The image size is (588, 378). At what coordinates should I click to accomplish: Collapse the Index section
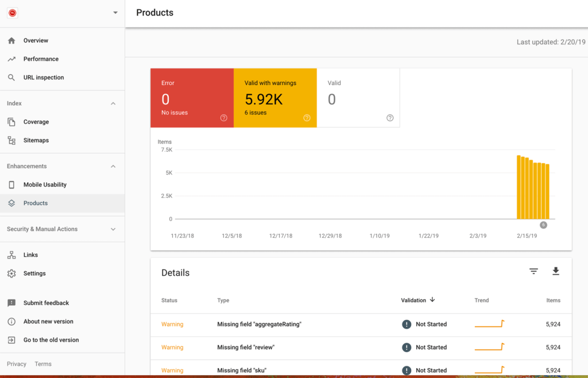[113, 103]
